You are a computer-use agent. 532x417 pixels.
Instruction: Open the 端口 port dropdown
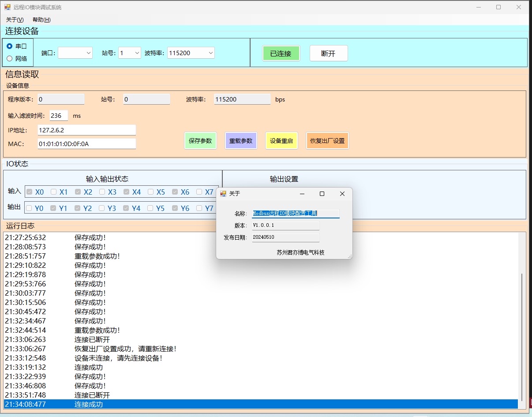pos(75,53)
